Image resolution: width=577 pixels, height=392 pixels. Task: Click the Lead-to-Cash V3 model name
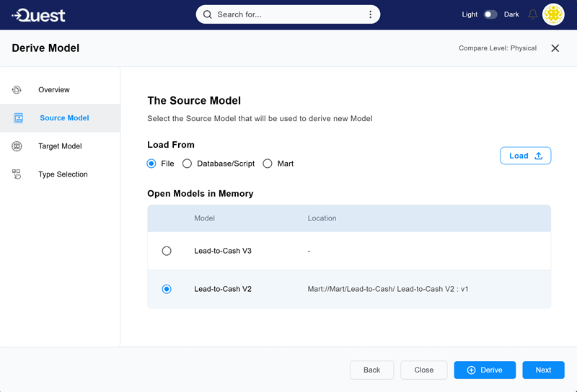(223, 251)
